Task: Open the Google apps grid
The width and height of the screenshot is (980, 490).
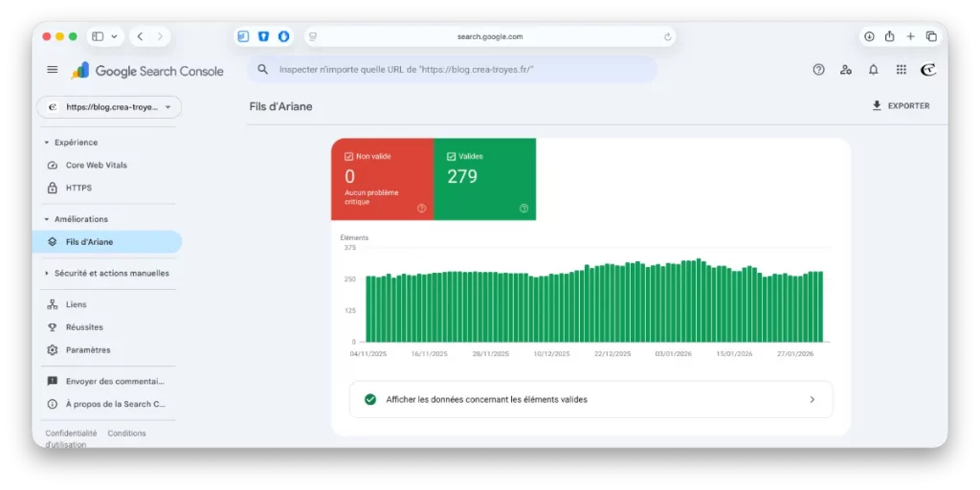Action: coord(901,70)
